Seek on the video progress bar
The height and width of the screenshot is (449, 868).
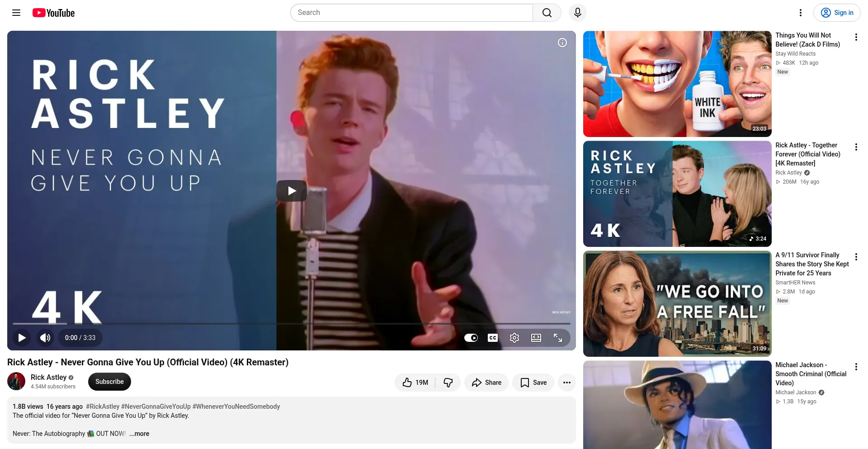[x=292, y=324]
